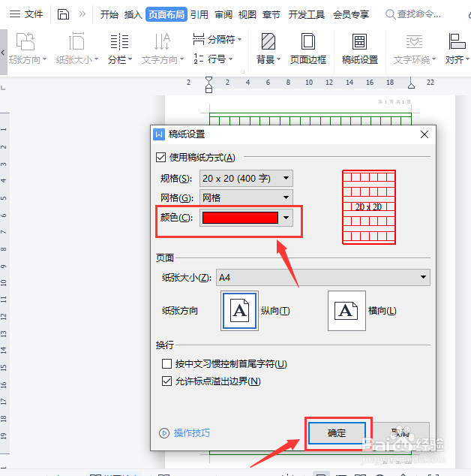
Task: Expand the 颜色 dropdown arrow
Action: 286,218
